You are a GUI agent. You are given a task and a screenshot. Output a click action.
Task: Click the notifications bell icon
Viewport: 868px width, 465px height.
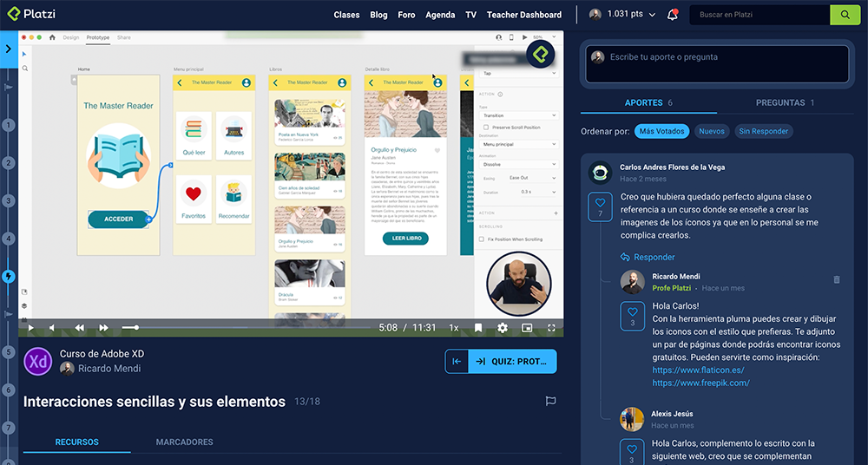pyautogui.click(x=673, y=15)
